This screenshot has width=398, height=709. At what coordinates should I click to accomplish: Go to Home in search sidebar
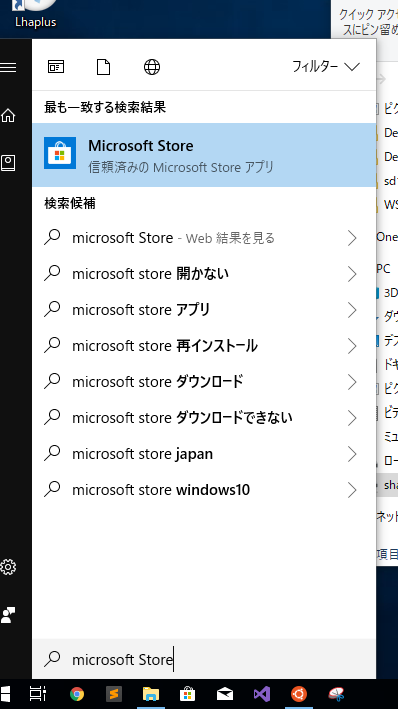8,115
